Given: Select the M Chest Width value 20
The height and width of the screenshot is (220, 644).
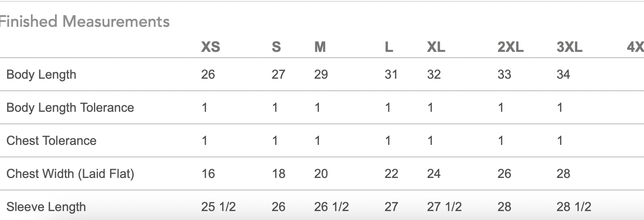Looking at the screenshot, I should pyautogui.click(x=321, y=173).
